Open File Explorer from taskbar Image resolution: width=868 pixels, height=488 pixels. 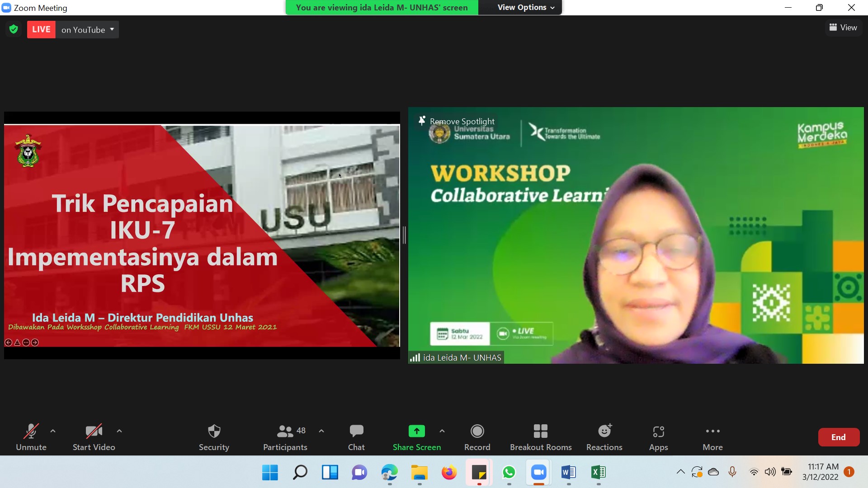(x=419, y=473)
